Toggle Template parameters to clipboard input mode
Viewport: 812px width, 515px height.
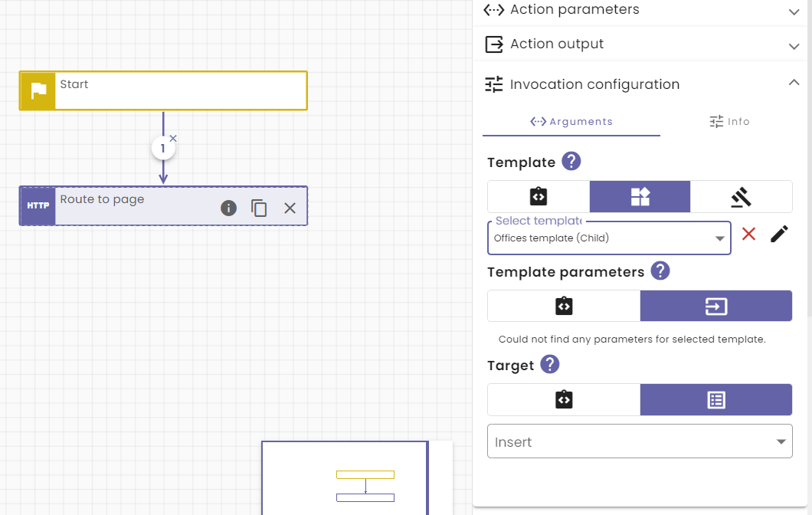pyautogui.click(x=564, y=306)
